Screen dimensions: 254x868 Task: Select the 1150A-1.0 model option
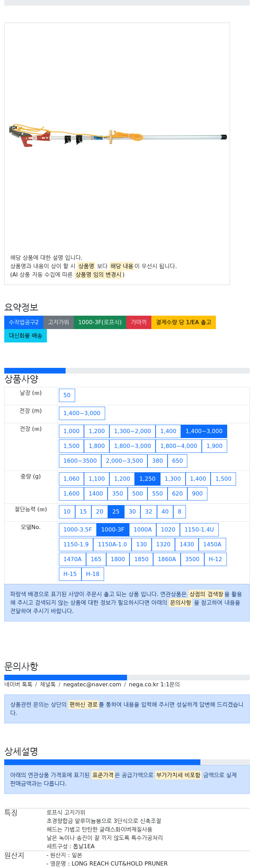click(113, 545)
